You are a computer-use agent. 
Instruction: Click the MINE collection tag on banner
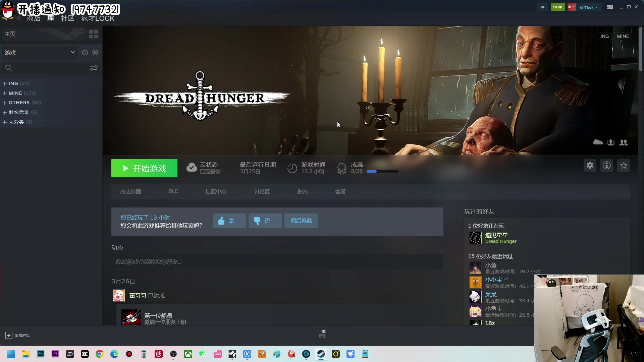[x=623, y=36]
